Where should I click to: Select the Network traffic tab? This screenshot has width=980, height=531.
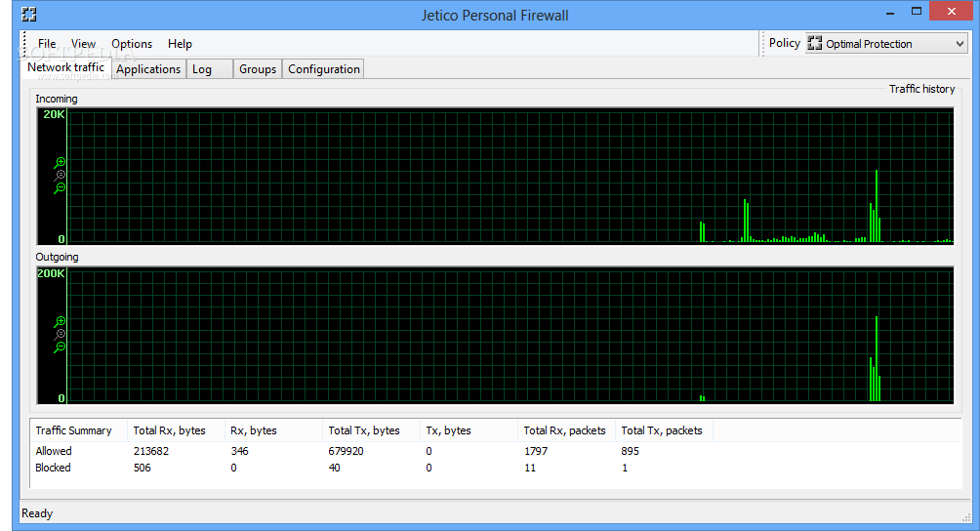pyautogui.click(x=65, y=67)
